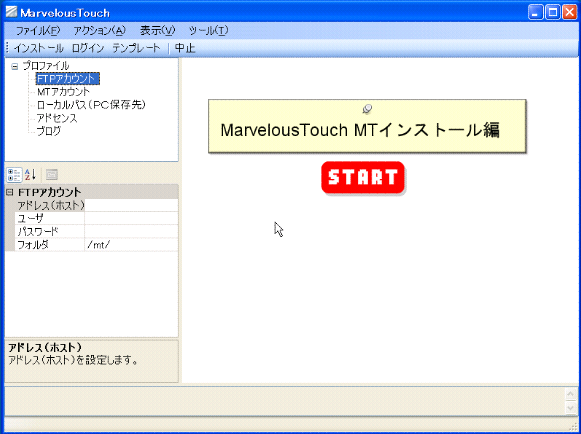The height and width of the screenshot is (434, 581).
Task: Open the ツール(T) menu
Action: [x=208, y=30]
